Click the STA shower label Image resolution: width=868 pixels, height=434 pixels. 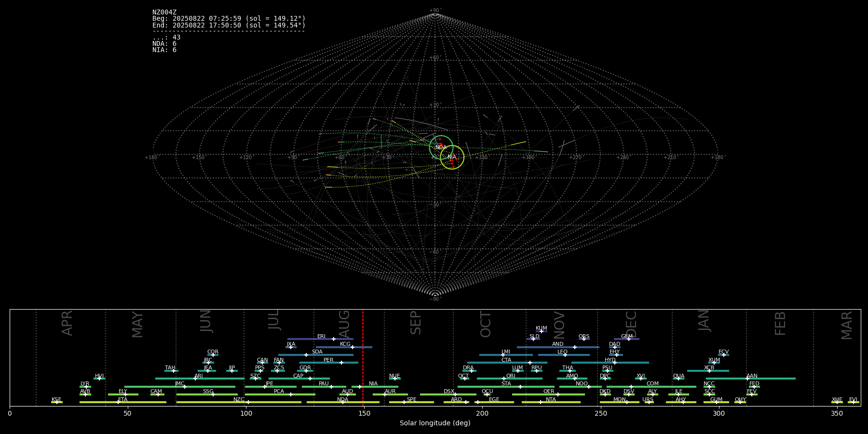coord(506,384)
